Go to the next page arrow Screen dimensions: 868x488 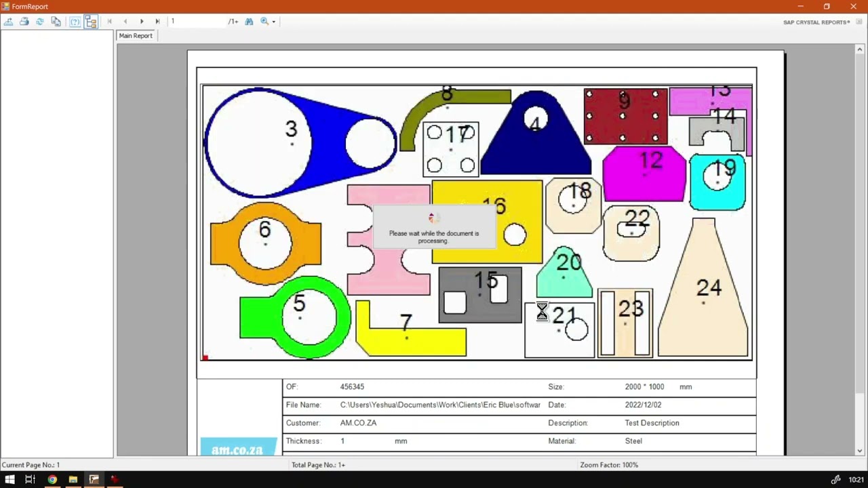[142, 22]
